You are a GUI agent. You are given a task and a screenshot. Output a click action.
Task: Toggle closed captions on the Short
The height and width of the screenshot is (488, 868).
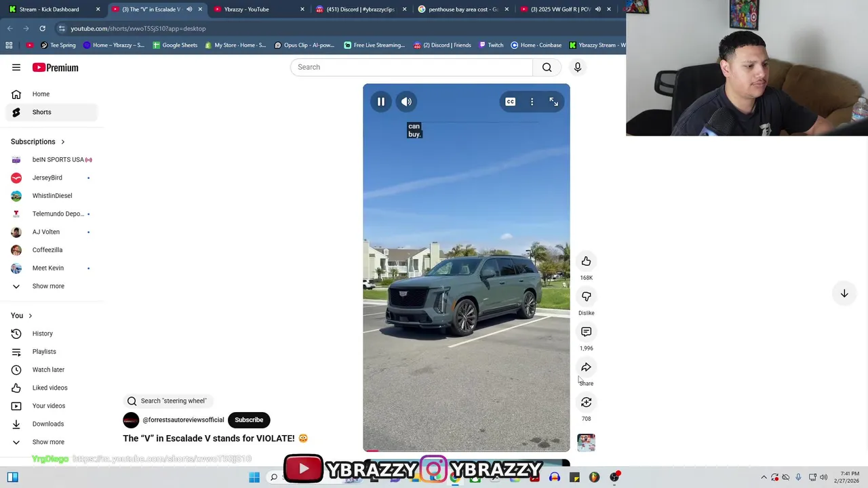510,102
